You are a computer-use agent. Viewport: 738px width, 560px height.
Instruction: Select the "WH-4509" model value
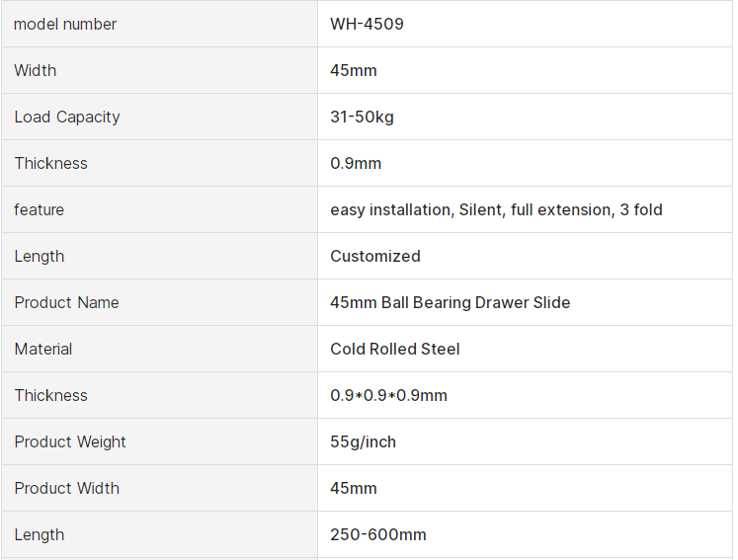pos(367,24)
